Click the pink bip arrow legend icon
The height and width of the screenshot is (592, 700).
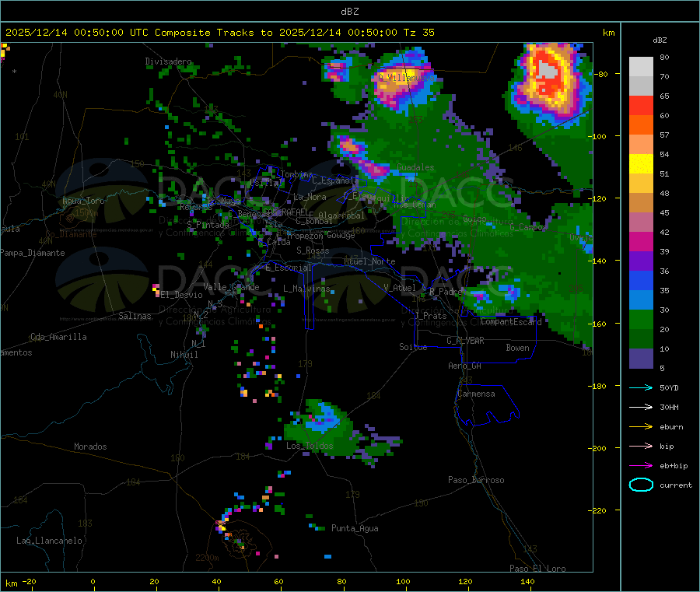tap(641, 446)
